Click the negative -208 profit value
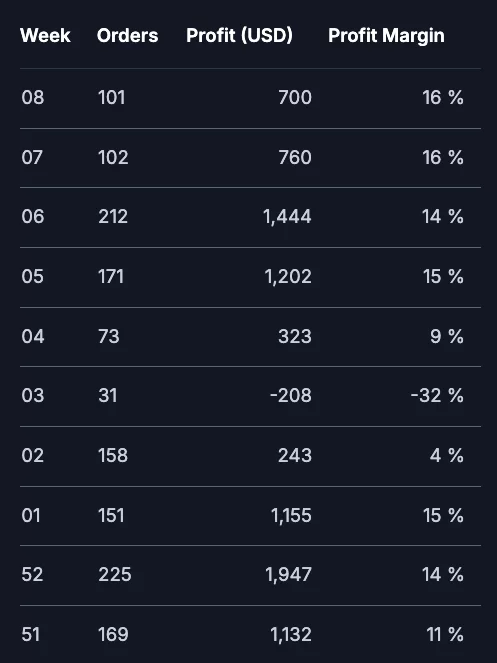This screenshot has height=663, width=497. (291, 396)
